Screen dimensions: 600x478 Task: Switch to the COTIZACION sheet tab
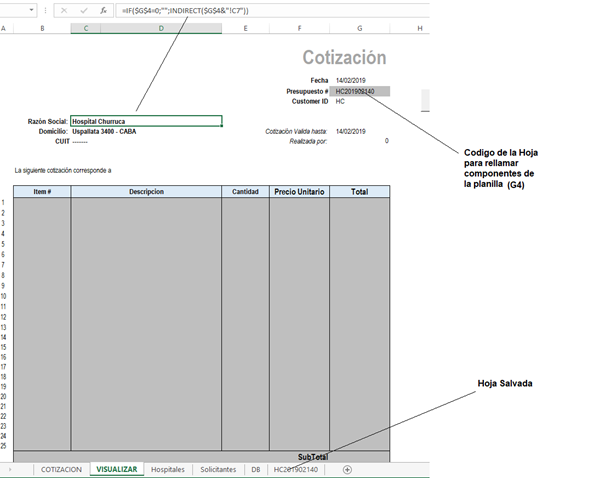(x=61, y=470)
